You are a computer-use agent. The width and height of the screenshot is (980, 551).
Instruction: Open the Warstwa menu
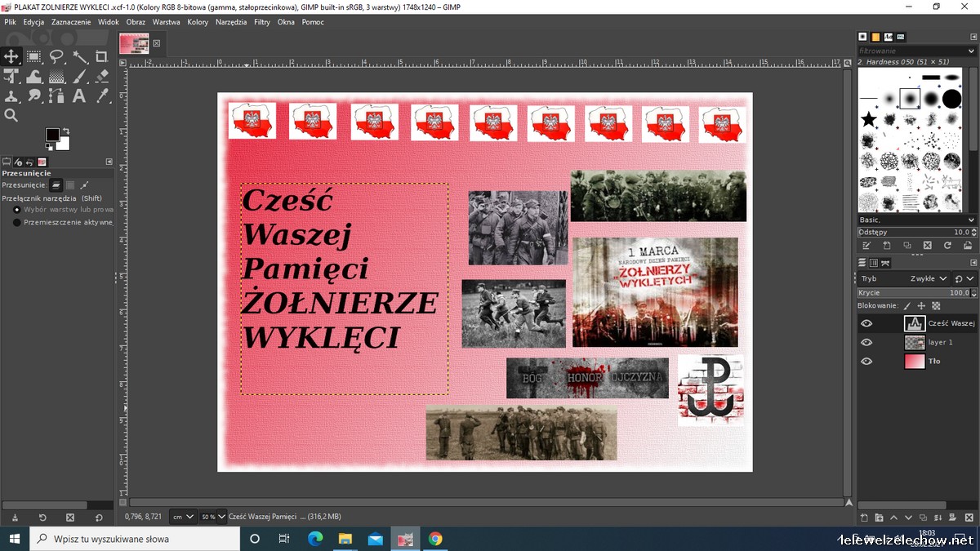166,22
